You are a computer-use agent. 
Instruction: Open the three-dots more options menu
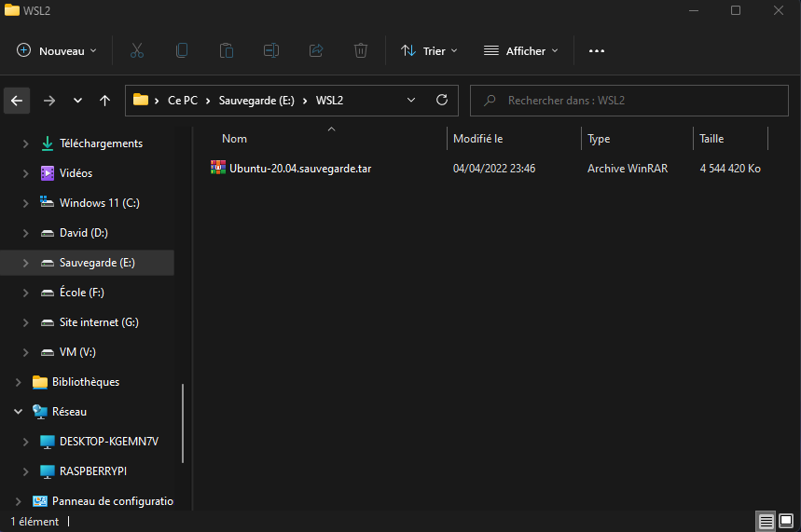click(597, 50)
